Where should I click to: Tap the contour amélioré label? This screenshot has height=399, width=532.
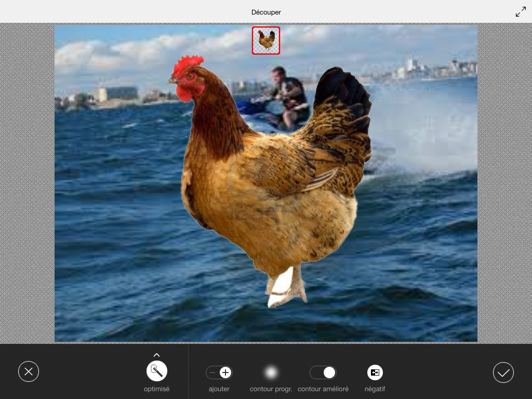[x=323, y=389]
